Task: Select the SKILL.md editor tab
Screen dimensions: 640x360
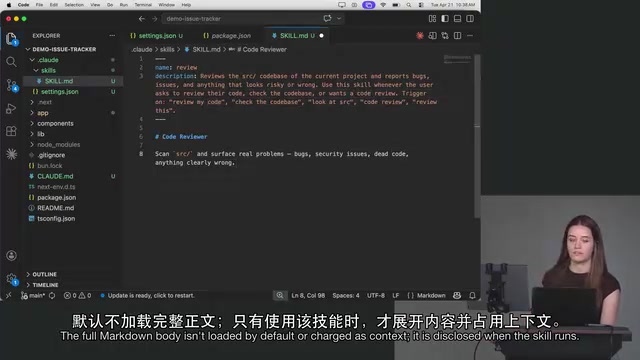Action: point(298,36)
